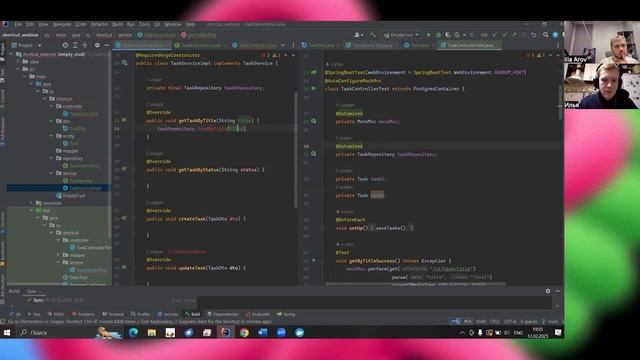The height and width of the screenshot is (360, 640).
Task: Open Build panel settings gear icon
Action: pyautogui.click(x=548, y=291)
